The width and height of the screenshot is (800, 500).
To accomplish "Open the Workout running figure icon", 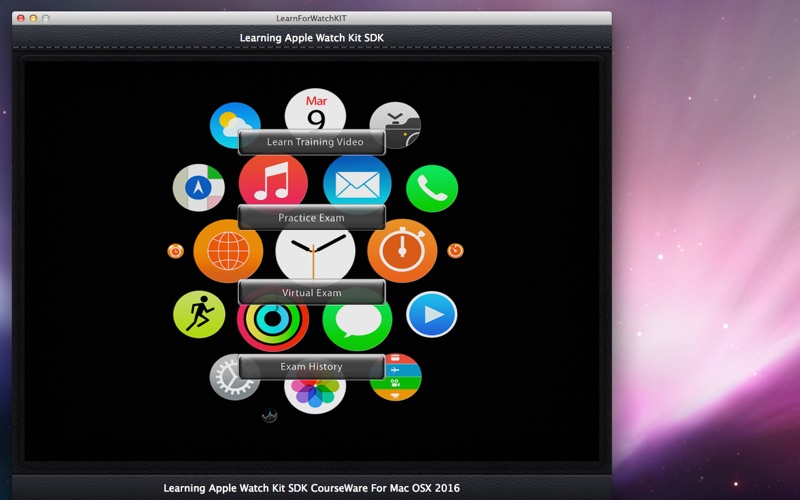I will coord(199,314).
